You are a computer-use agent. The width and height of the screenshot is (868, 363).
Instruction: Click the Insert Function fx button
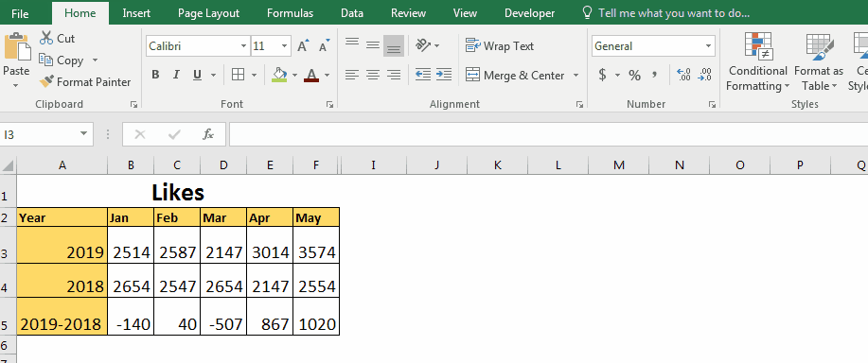(x=208, y=133)
